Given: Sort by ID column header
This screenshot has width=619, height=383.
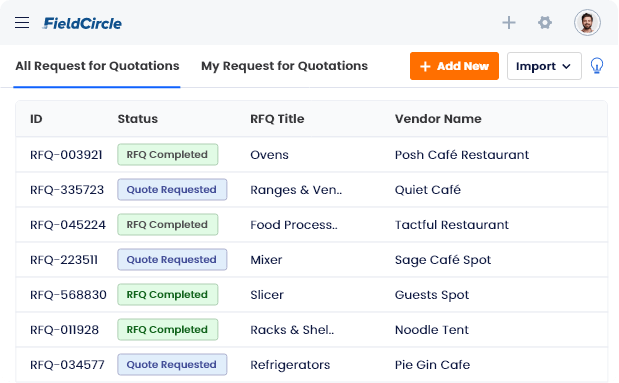Looking at the screenshot, I should [x=36, y=119].
